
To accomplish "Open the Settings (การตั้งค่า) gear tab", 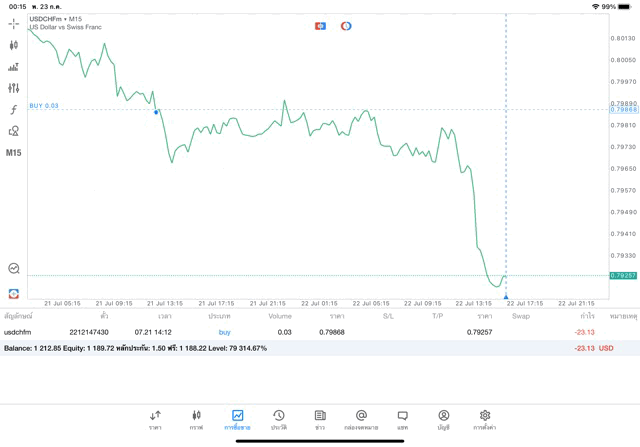I will tap(485, 420).
